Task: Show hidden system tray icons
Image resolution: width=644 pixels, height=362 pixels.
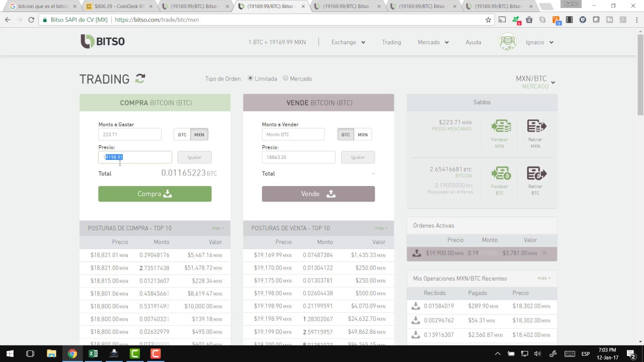Action: pyautogui.click(x=498, y=353)
